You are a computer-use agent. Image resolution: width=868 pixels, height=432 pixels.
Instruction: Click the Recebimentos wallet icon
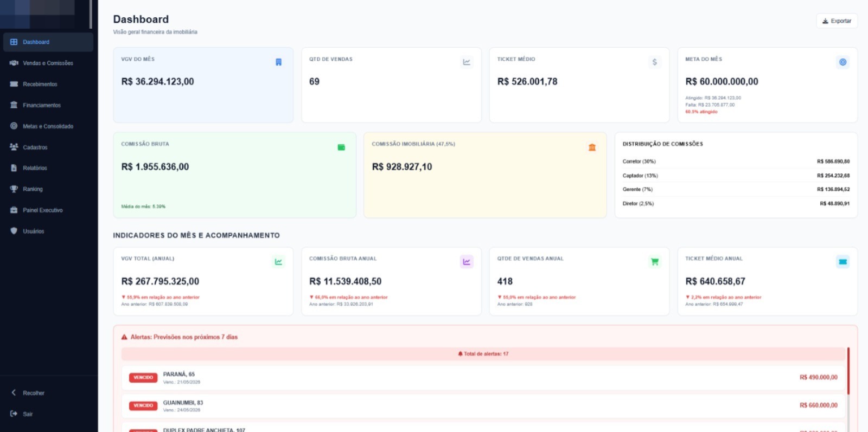[x=14, y=84]
